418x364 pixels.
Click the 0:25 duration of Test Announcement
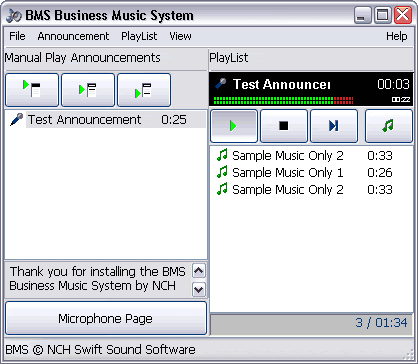(x=174, y=120)
